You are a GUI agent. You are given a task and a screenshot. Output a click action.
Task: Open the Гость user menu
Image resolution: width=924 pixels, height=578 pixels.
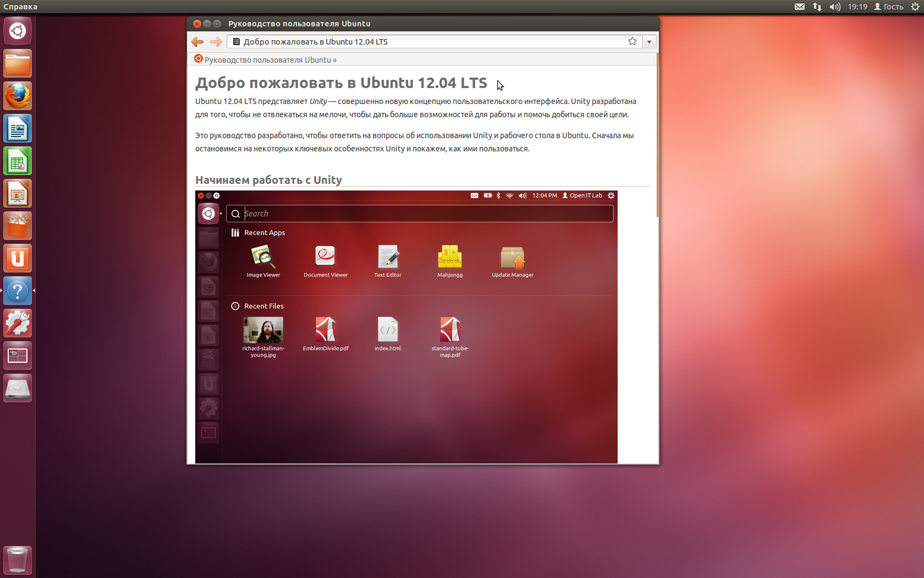pos(889,7)
